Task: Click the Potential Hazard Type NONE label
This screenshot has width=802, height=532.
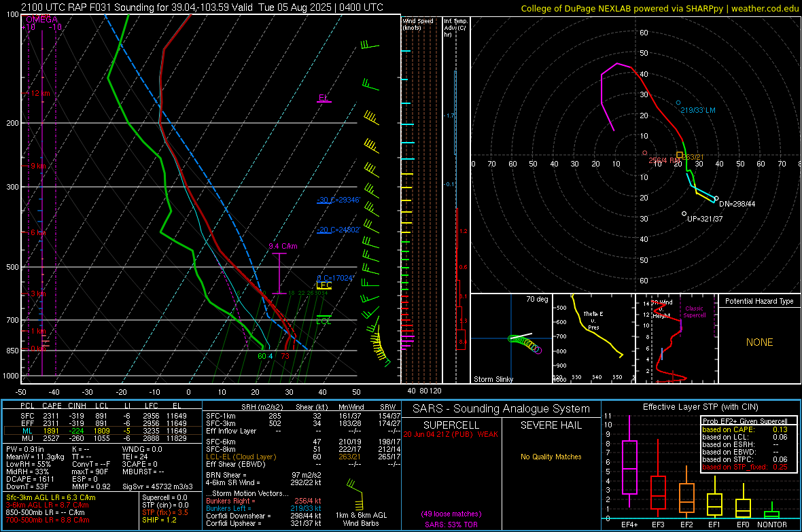Action: click(x=760, y=342)
